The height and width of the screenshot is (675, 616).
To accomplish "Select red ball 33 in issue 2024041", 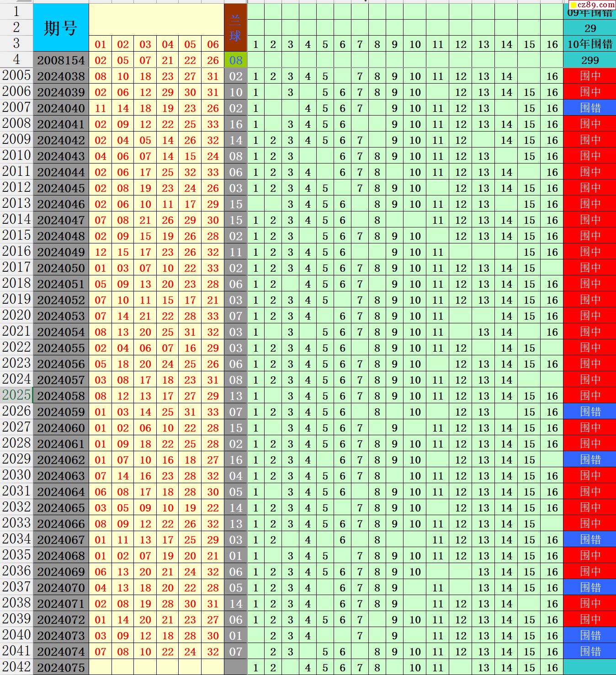I will coord(213,124).
